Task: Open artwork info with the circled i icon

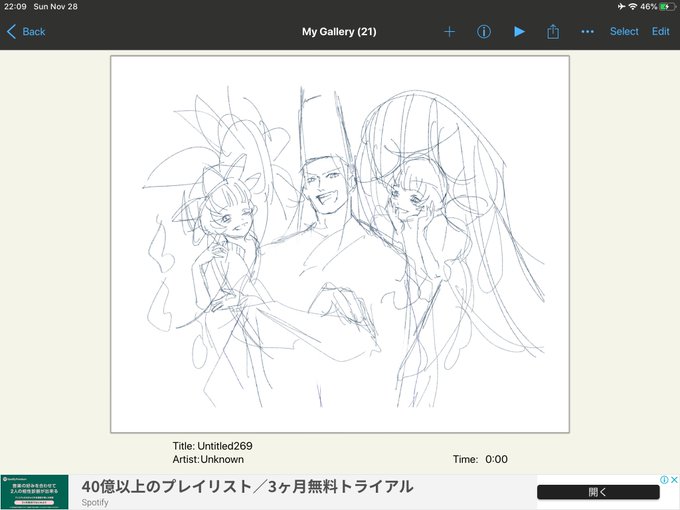Action: tap(484, 32)
